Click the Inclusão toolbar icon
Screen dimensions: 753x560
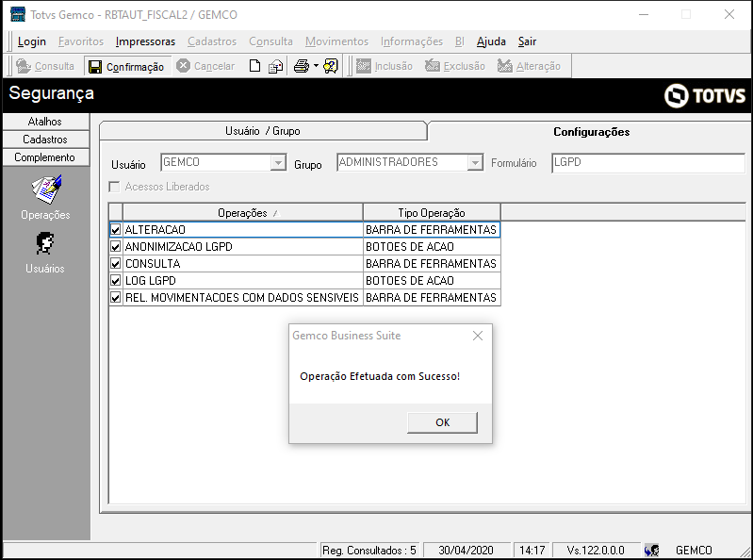click(364, 66)
